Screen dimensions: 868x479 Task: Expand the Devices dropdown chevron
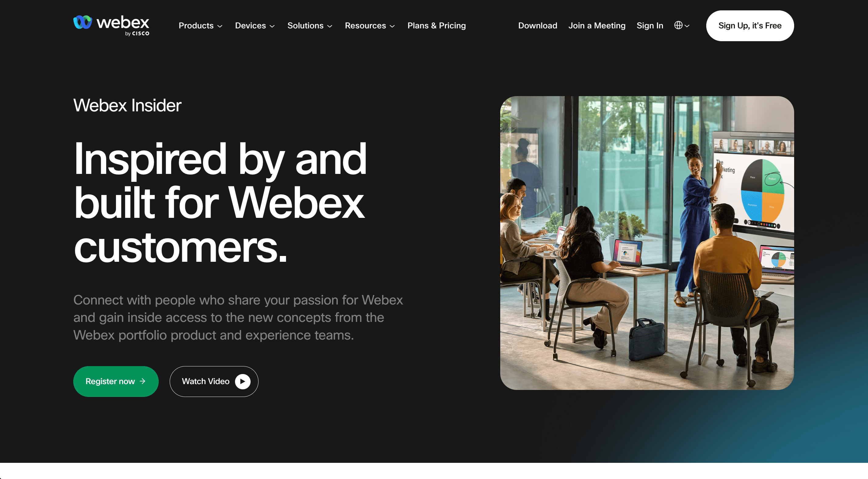click(272, 26)
